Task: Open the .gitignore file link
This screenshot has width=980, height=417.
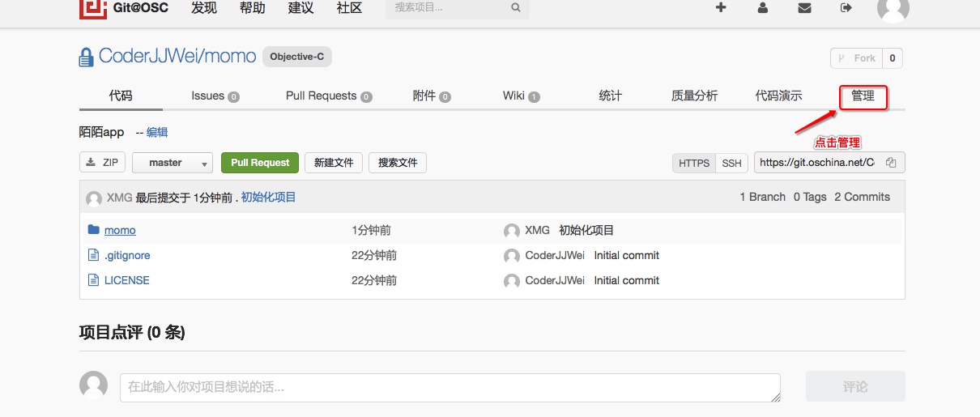Action: 127,255
